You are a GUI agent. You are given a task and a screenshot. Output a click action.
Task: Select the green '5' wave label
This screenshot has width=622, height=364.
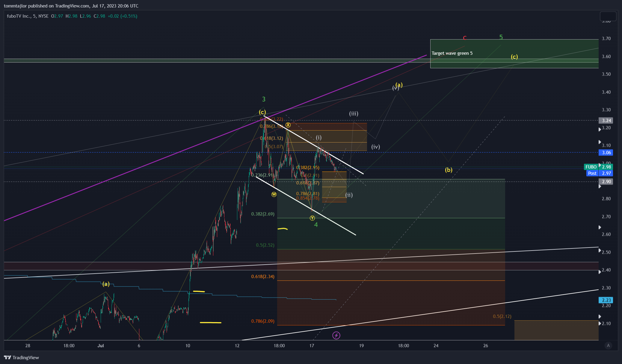tap(501, 37)
